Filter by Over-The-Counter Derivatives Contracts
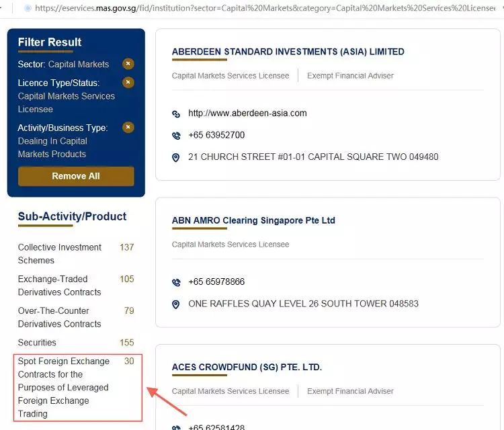Viewport: 504px width, 430px height. (x=60, y=317)
